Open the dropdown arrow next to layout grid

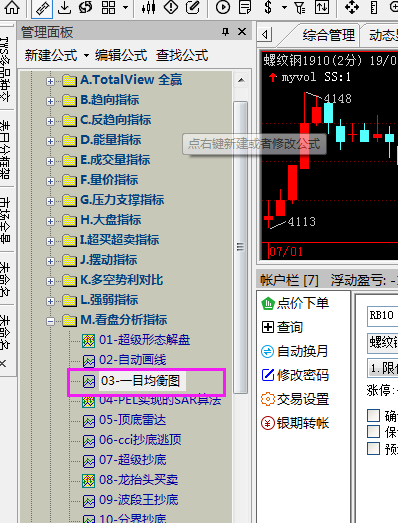[x=125, y=7]
